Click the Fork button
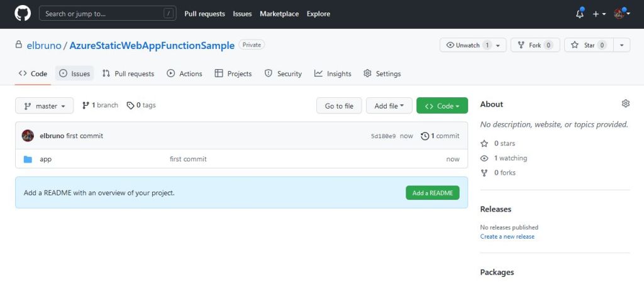Viewport: 644px width, 287px height. pos(535,45)
